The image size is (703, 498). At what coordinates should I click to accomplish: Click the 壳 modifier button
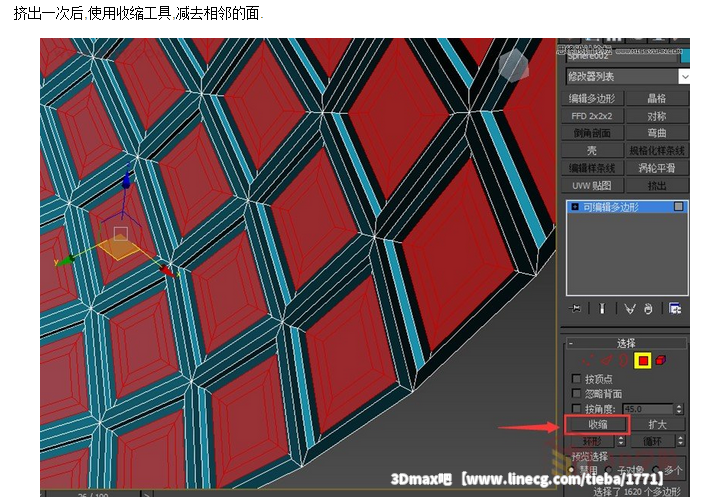[592, 150]
